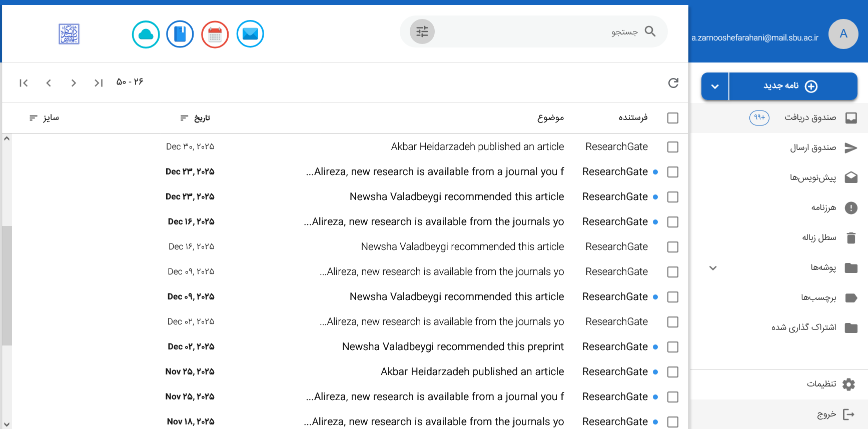
Task: Check the Newsha Valadbeygi preprint email
Action: click(673, 347)
